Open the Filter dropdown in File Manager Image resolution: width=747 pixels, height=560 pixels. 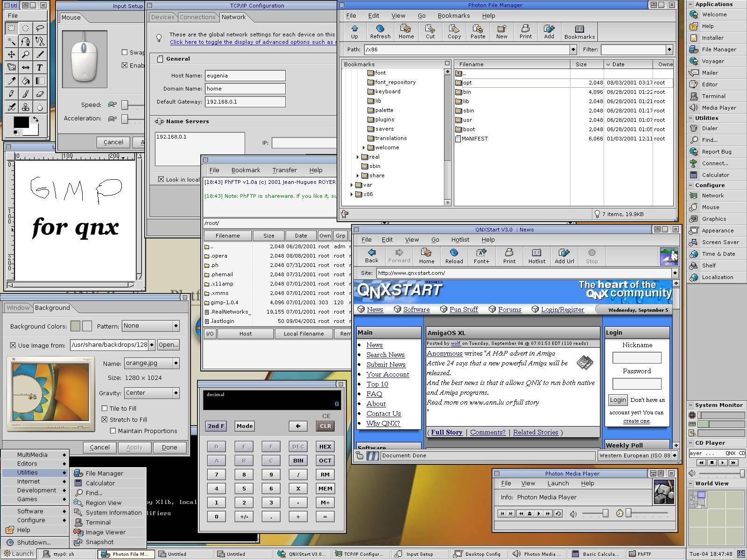pos(669,49)
